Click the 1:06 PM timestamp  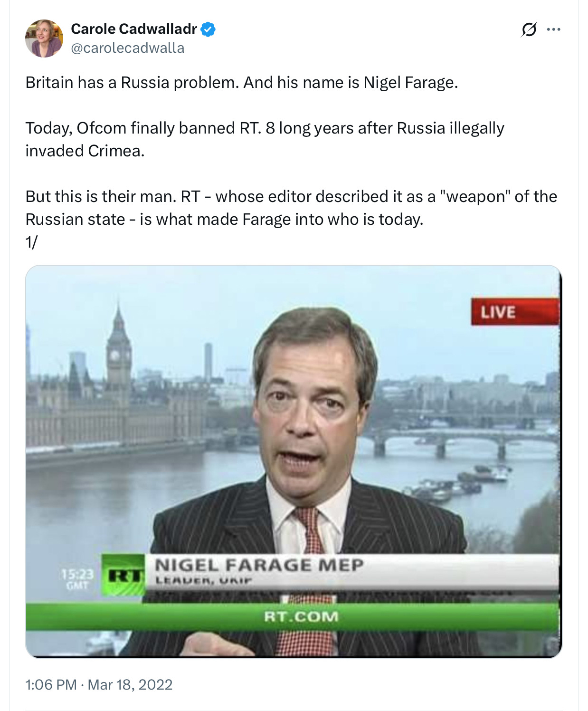(x=51, y=684)
